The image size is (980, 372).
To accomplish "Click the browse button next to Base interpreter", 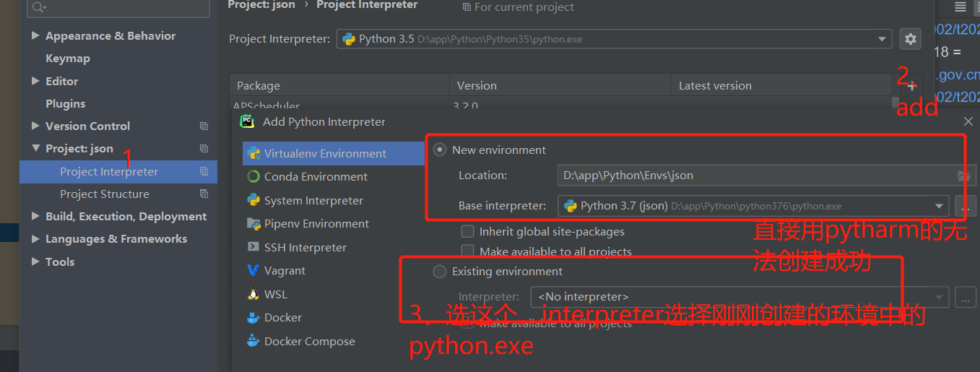I will (x=965, y=206).
